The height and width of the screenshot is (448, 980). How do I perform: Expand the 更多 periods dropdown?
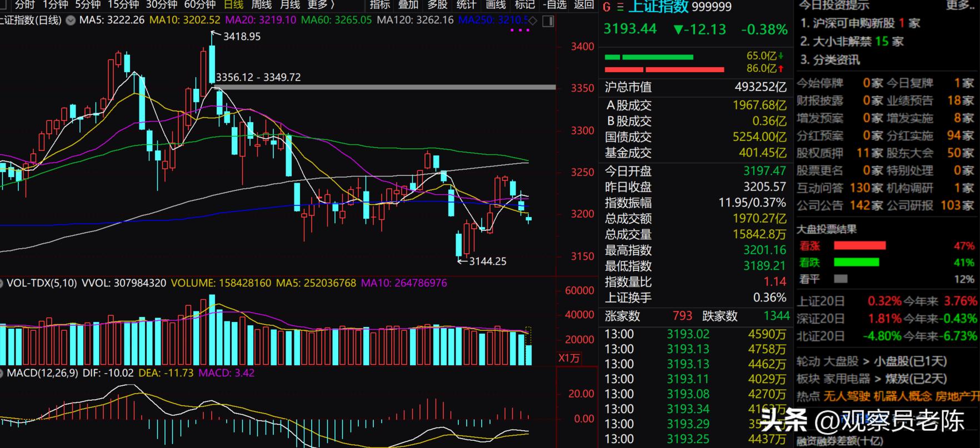[321, 5]
